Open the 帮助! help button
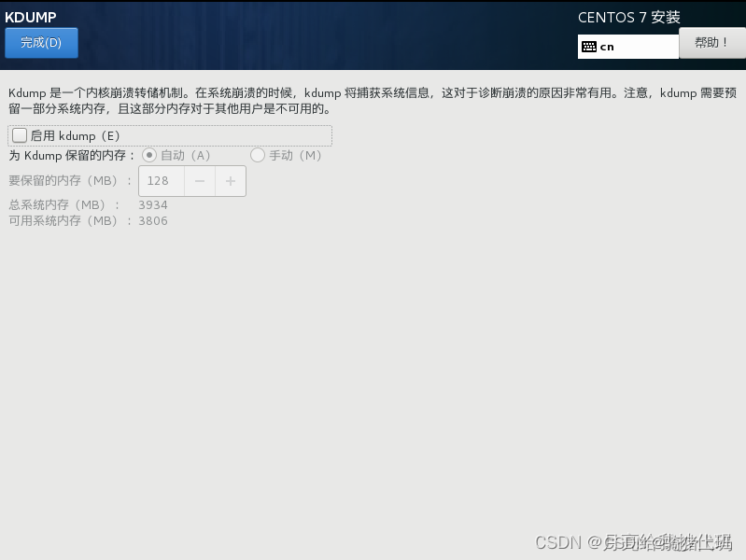 pyautogui.click(x=711, y=43)
